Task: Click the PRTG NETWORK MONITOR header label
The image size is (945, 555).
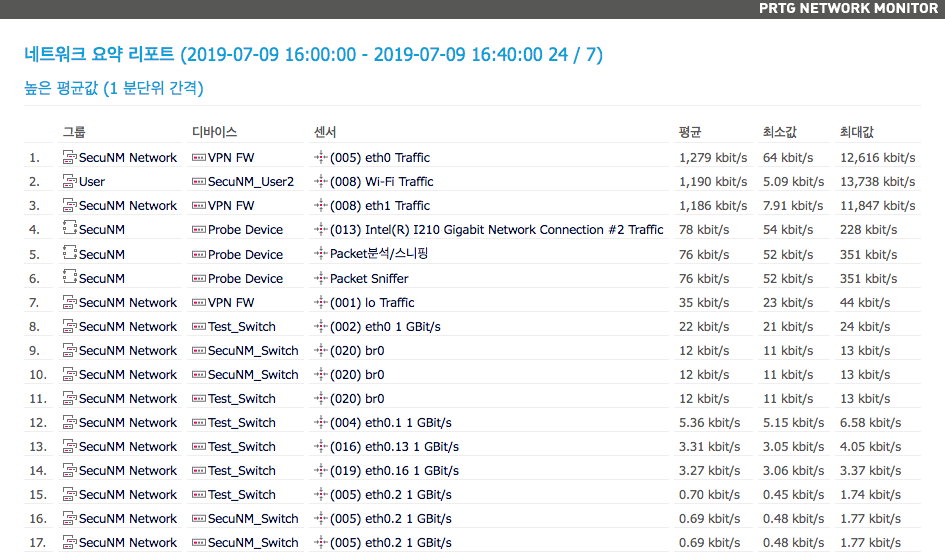Action: (849, 8)
